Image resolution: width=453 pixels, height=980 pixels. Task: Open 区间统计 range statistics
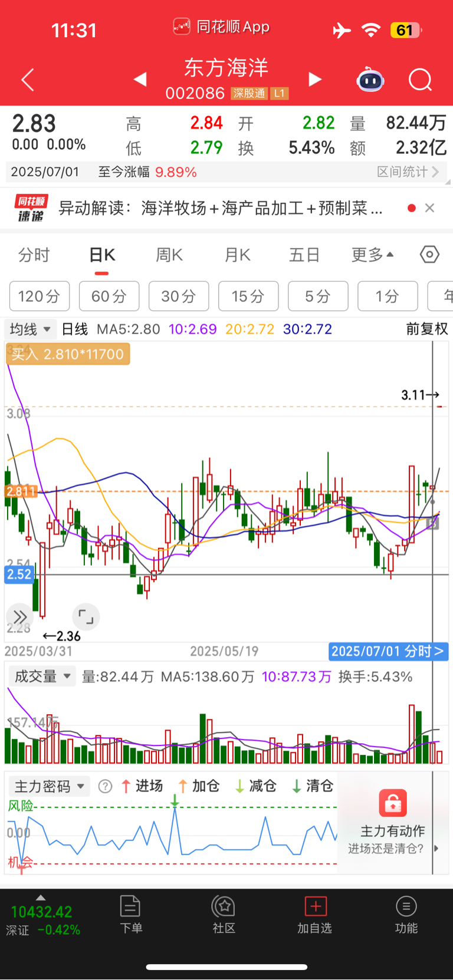click(x=408, y=171)
